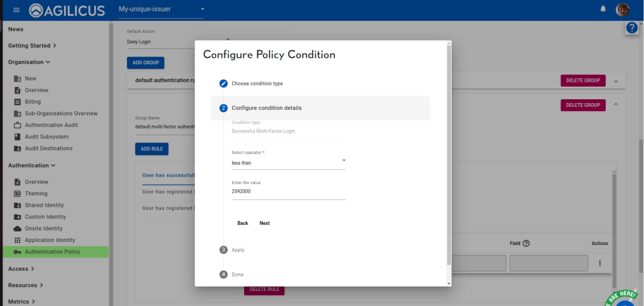Click the Next button in the dialog
644x306 pixels.
pyautogui.click(x=264, y=223)
